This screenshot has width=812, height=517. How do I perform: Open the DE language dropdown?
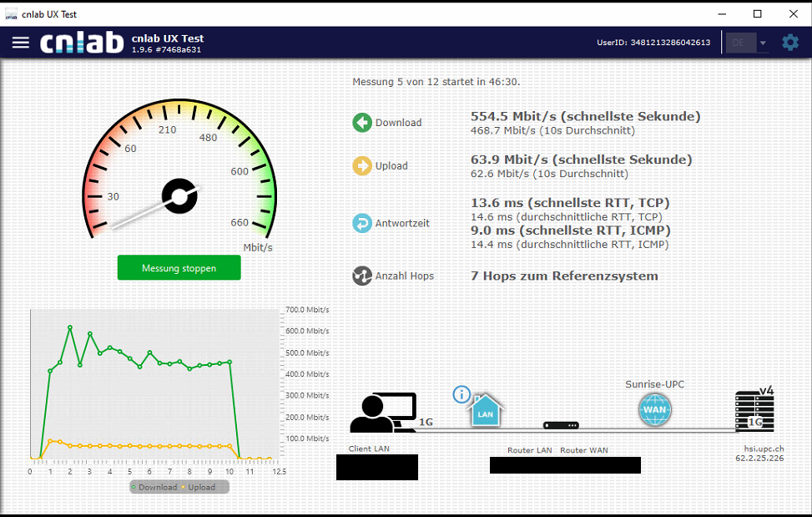coord(748,43)
